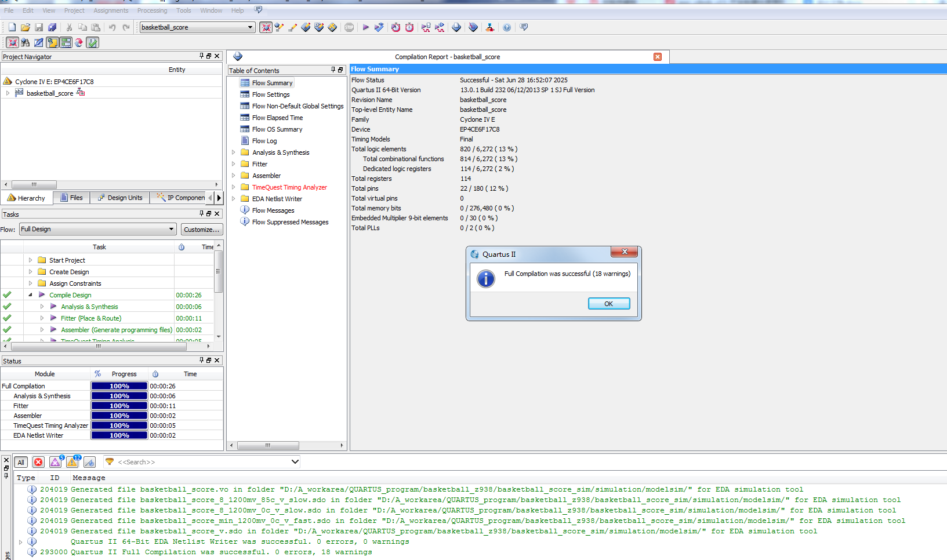This screenshot has height=560, width=947.
Task: Click the binoculars Find icon
Action: click(25, 42)
